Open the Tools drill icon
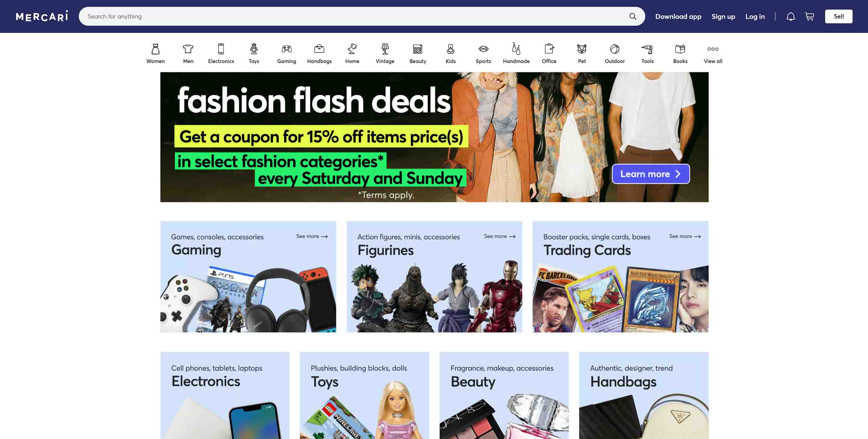The image size is (868, 439). (x=647, y=49)
